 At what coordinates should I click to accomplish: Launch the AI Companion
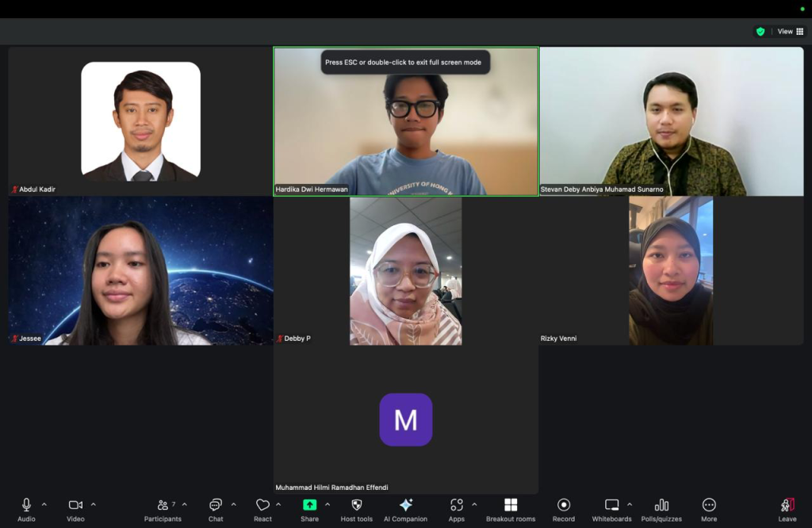coord(405,509)
